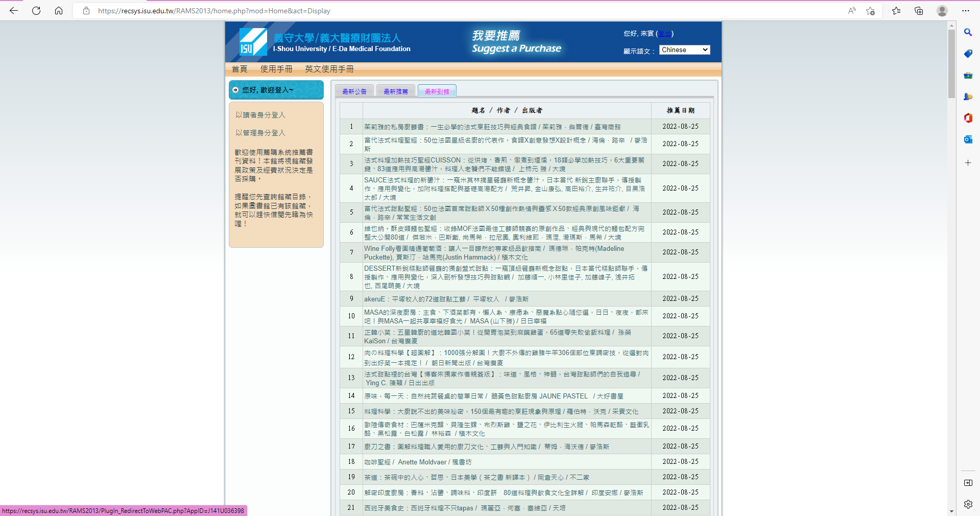Click the 我要推薦 Suggest a Purchase banner
The height and width of the screenshot is (516, 980).
pos(516,42)
